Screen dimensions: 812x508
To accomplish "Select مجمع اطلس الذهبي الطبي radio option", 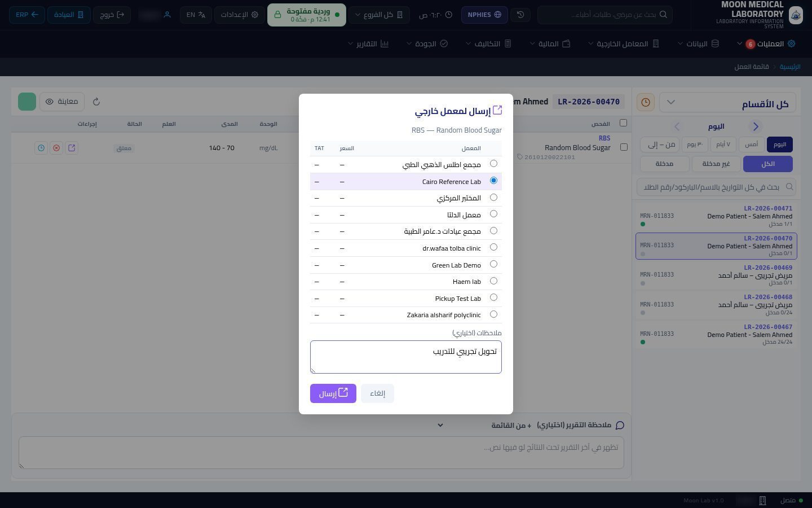I will [493, 164].
